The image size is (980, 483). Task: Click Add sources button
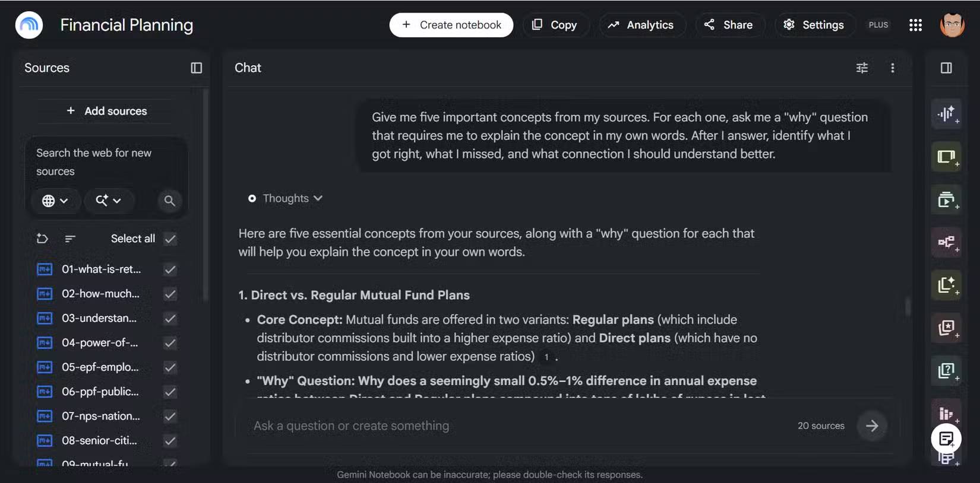pyautogui.click(x=107, y=111)
